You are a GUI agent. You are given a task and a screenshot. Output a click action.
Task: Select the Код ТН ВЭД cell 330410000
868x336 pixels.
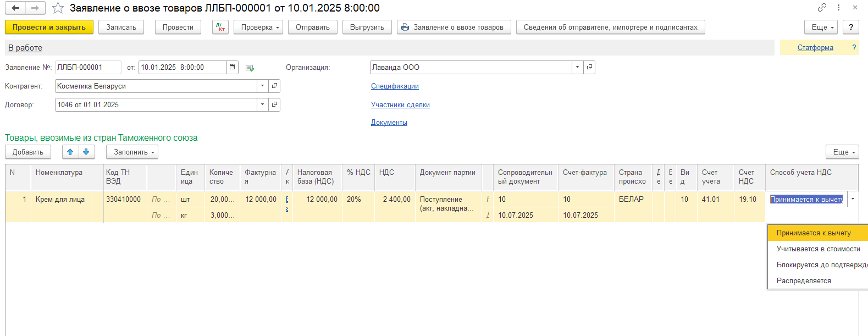pyautogui.click(x=125, y=199)
